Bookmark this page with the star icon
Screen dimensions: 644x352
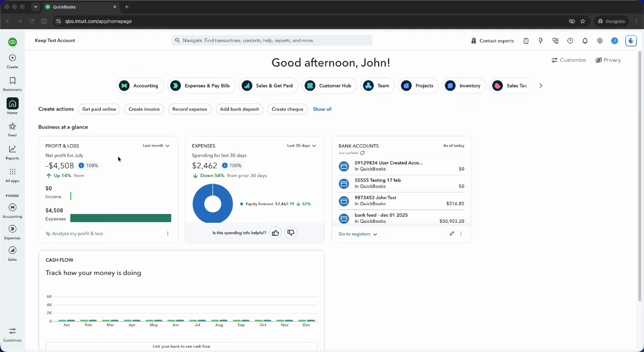click(x=582, y=21)
